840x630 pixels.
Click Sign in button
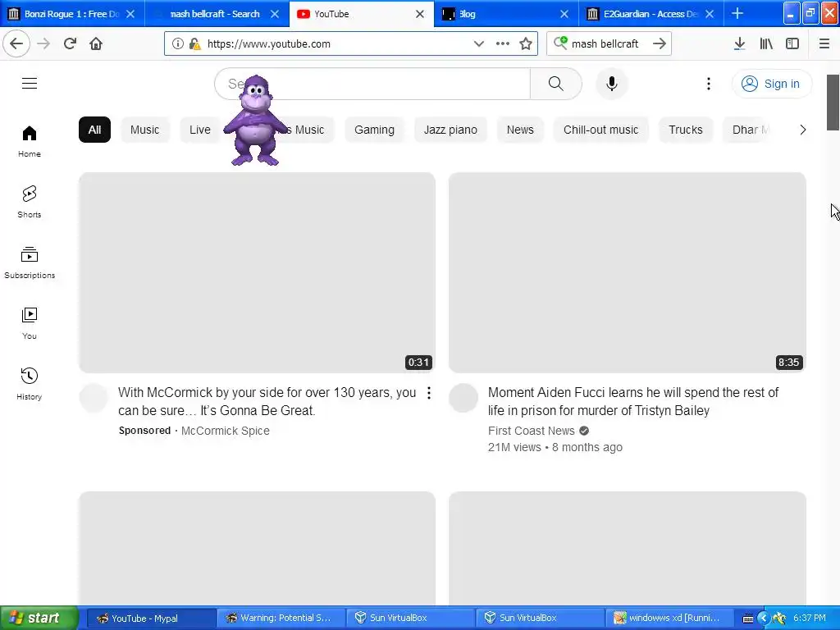tap(771, 84)
